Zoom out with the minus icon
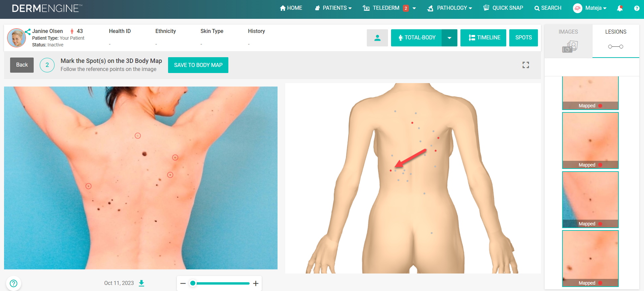The image size is (644, 291). pos(183,283)
